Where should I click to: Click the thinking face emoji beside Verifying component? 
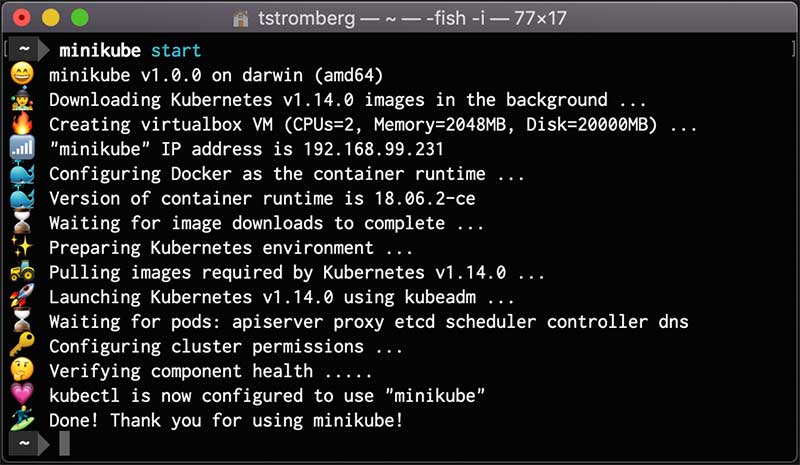point(22,371)
